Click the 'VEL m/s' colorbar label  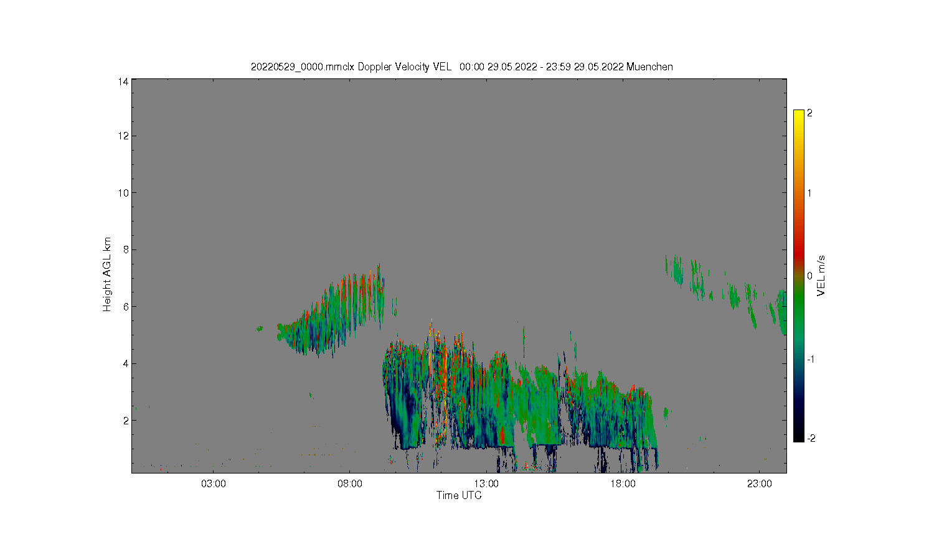[821, 276]
